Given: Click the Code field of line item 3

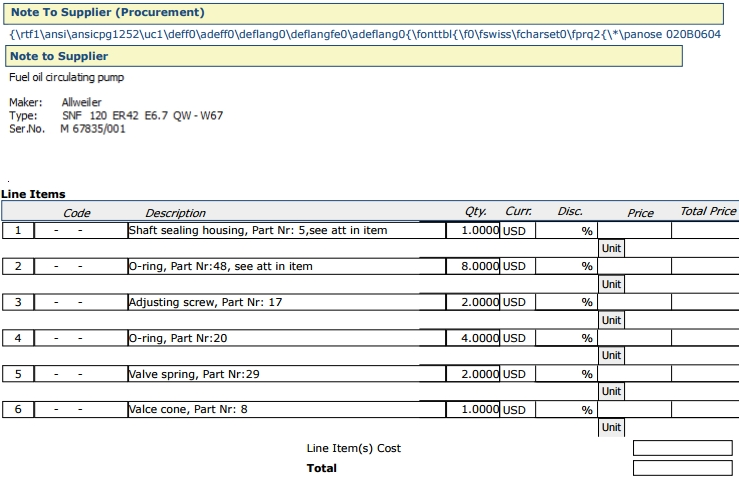Looking at the screenshot, I should [x=80, y=302].
